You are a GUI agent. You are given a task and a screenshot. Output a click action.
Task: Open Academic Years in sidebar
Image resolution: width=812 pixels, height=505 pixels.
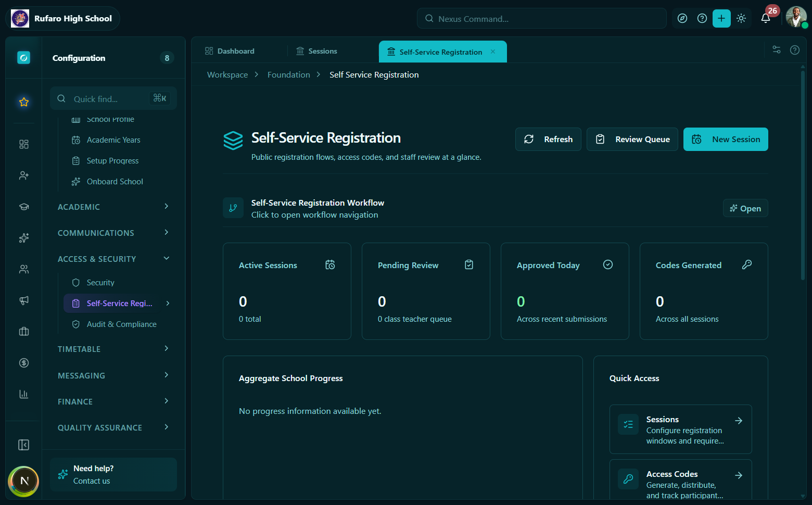pyautogui.click(x=113, y=140)
